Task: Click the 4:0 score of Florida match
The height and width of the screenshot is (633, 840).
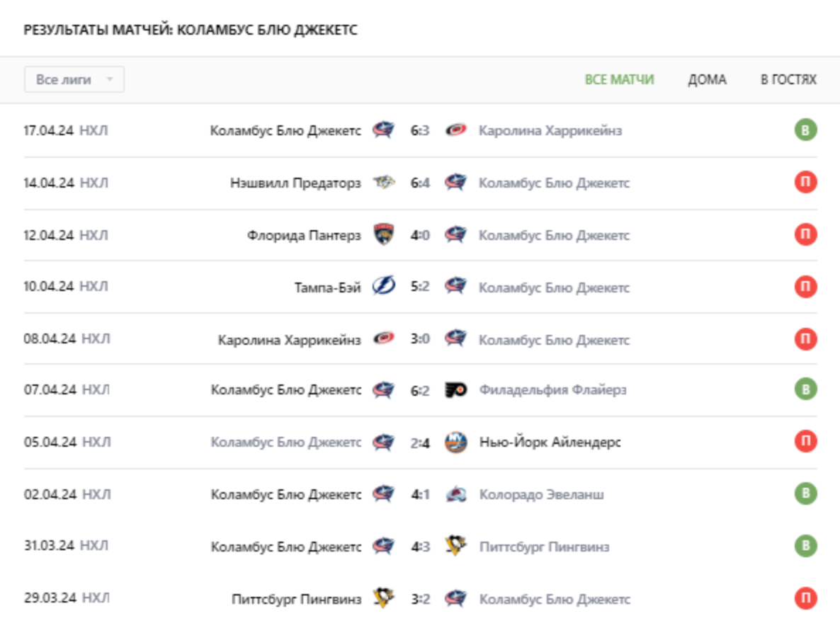Action: tap(420, 235)
